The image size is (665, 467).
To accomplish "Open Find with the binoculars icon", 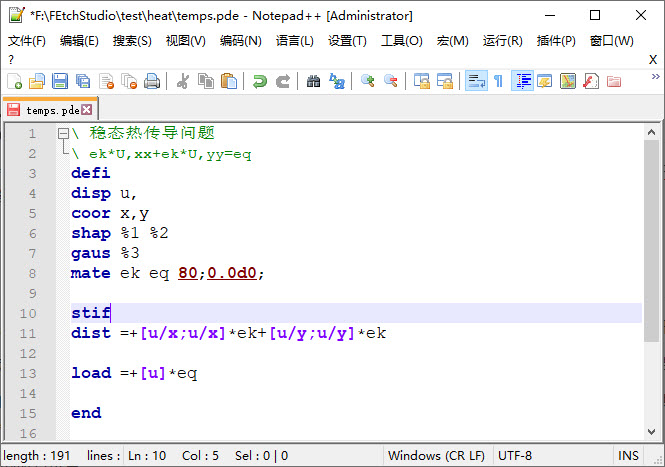I will (313, 81).
